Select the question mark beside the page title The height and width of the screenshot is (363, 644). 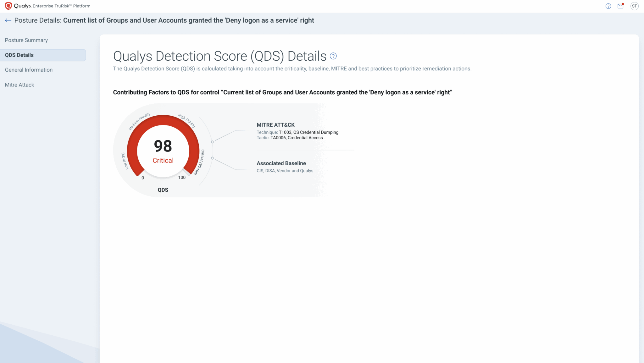pos(333,56)
